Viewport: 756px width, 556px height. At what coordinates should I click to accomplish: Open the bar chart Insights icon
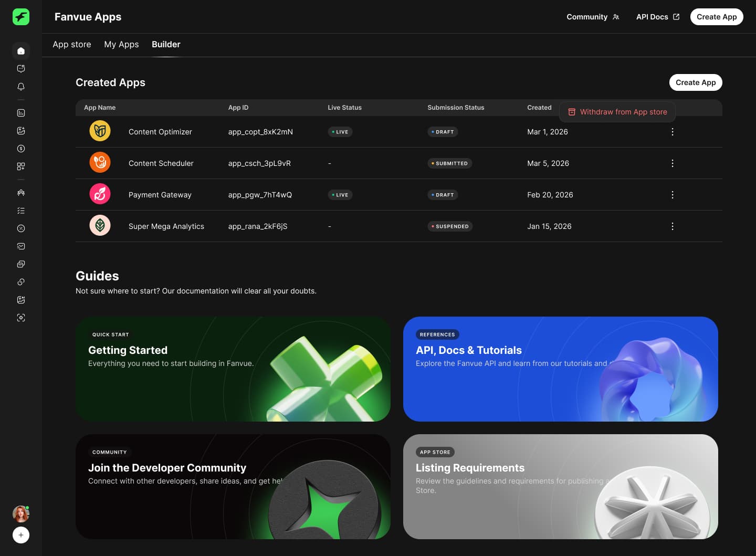tap(21, 113)
